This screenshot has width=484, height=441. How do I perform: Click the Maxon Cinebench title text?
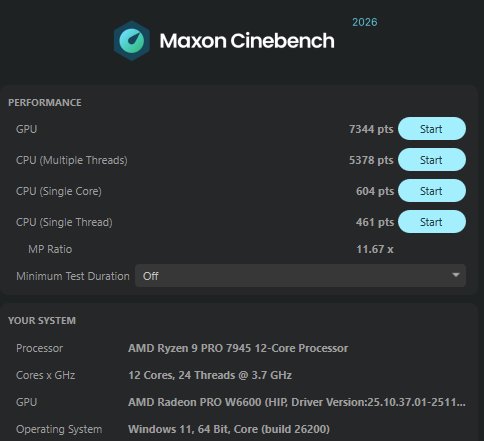[x=247, y=41]
